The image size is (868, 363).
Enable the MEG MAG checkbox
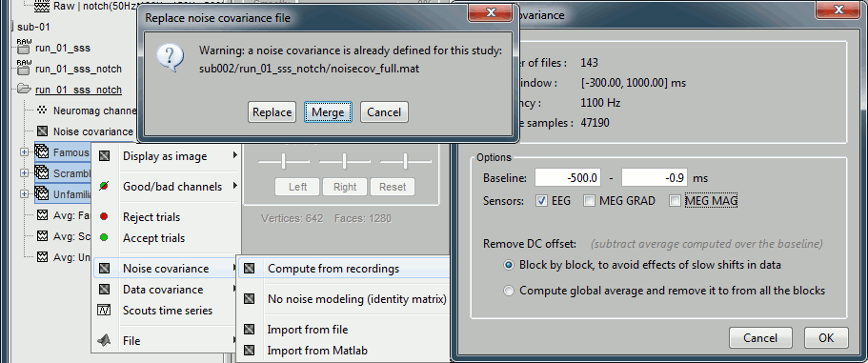click(675, 201)
